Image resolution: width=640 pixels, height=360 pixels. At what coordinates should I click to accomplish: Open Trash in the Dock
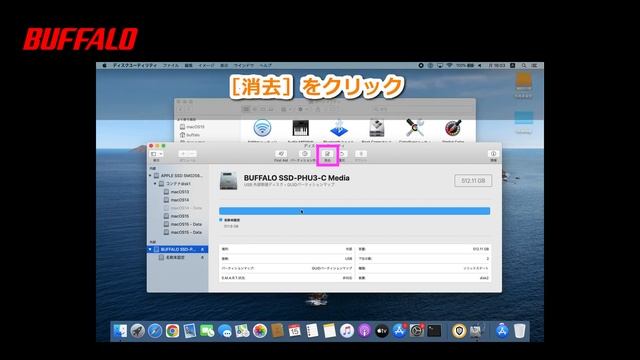click(519, 331)
